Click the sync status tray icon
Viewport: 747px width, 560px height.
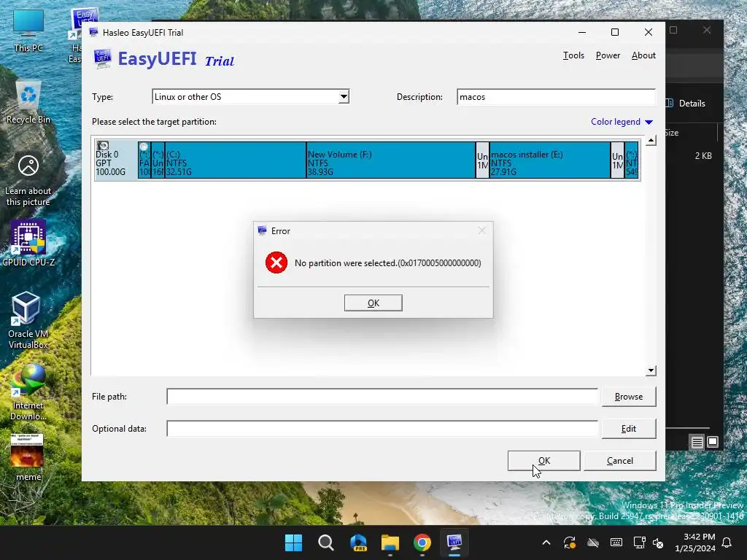pos(570,542)
